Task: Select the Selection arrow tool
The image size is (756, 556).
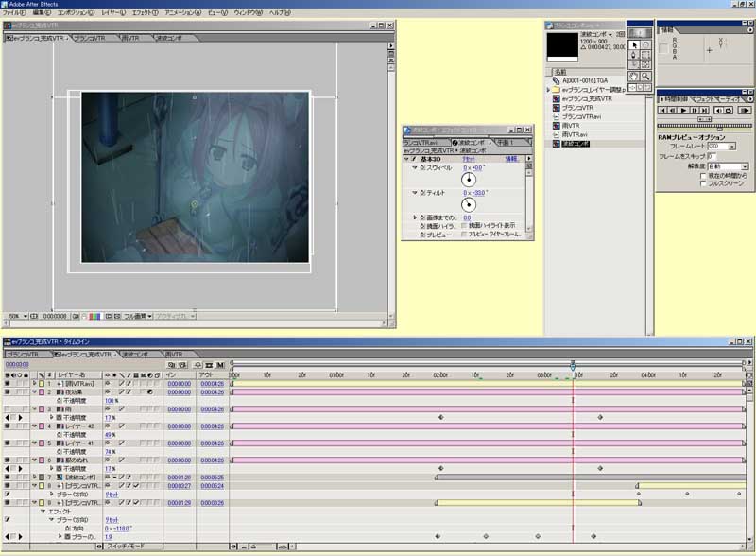Action: click(x=634, y=44)
